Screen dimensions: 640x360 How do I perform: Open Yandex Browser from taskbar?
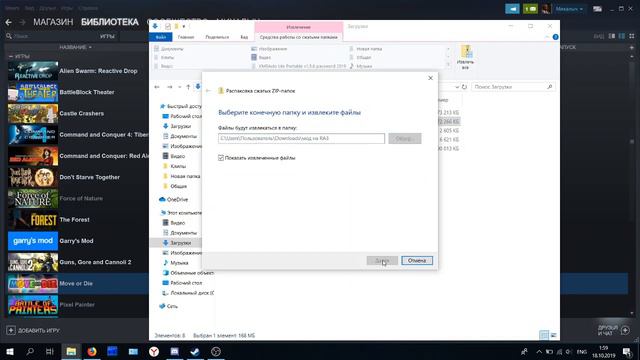(x=154, y=351)
